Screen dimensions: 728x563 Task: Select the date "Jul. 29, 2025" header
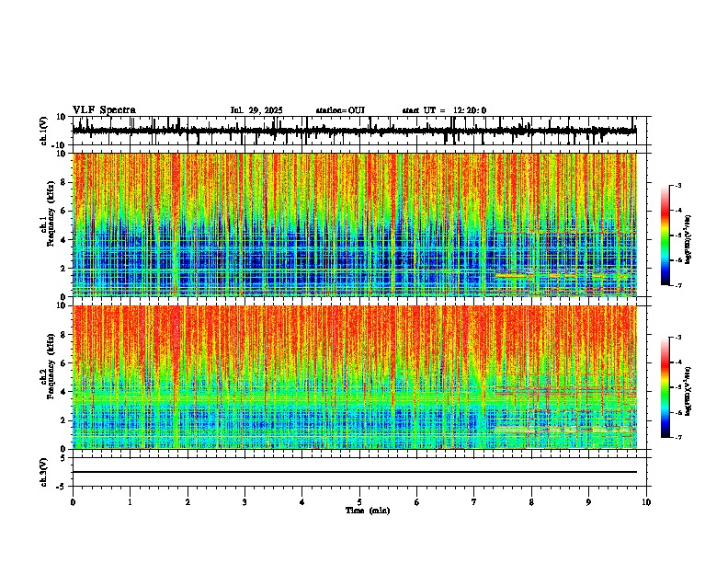click(256, 110)
